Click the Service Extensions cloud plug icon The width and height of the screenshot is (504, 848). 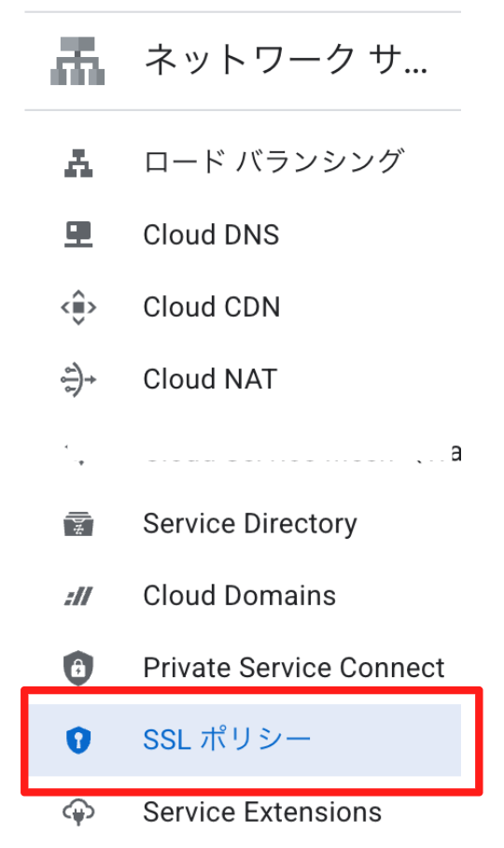click(78, 813)
